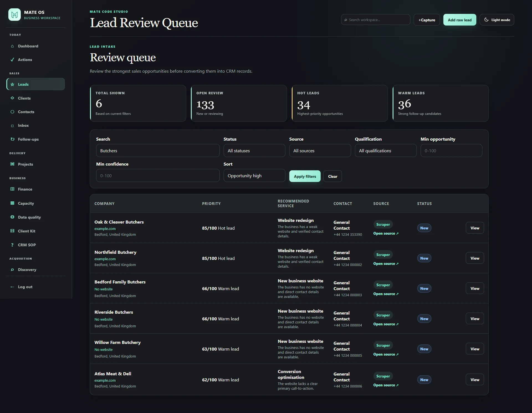Image resolution: width=532 pixels, height=413 pixels.
Task: Click the Client Kit icon
Action: coord(12,231)
